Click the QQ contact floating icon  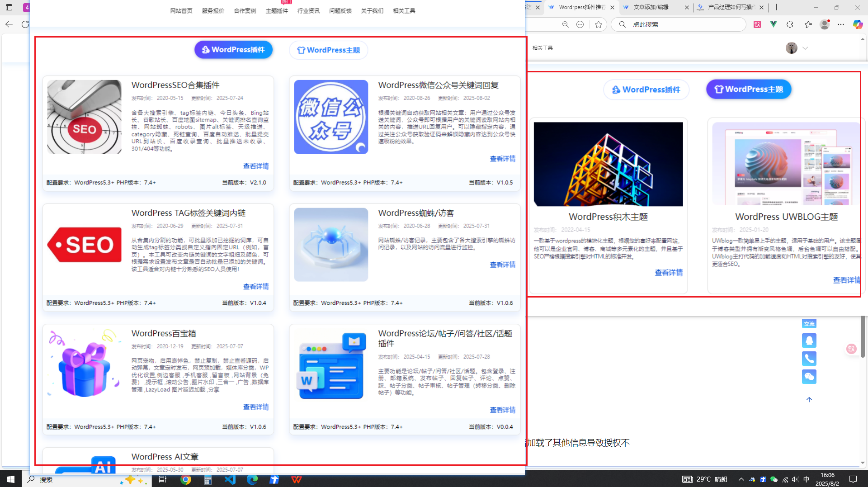click(809, 340)
